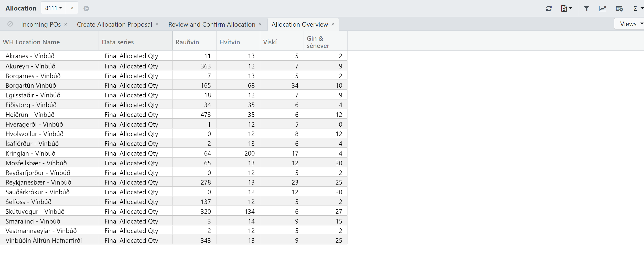Click the sigma totals icon
The height and width of the screenshot is (263, 644).
[636, 8]
